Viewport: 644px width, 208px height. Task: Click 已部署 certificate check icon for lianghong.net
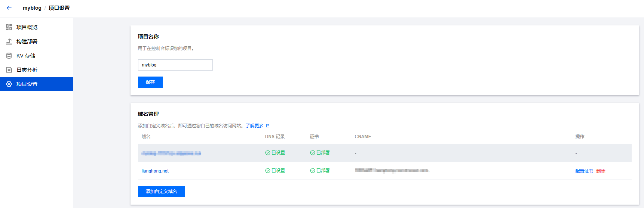[x=312, y=171]
